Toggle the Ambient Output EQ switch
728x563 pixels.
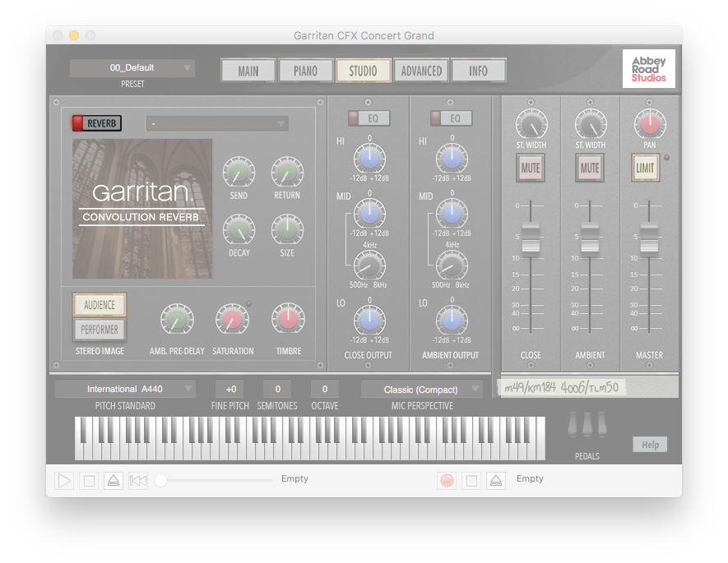(x=452, y=118)
